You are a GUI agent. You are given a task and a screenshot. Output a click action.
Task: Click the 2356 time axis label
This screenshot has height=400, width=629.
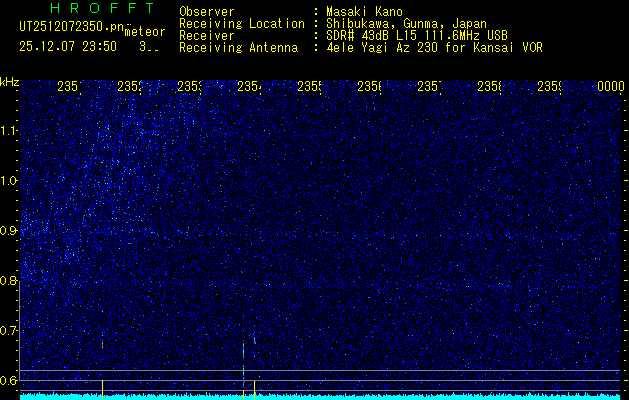click(x=369, y=86)
